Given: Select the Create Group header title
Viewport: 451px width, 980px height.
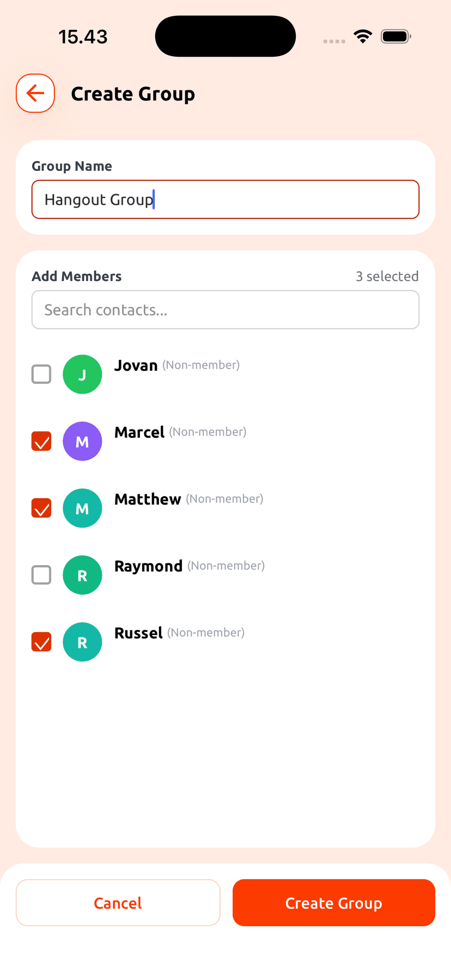Looking at the screenshot, I should (x=133, y=93).
